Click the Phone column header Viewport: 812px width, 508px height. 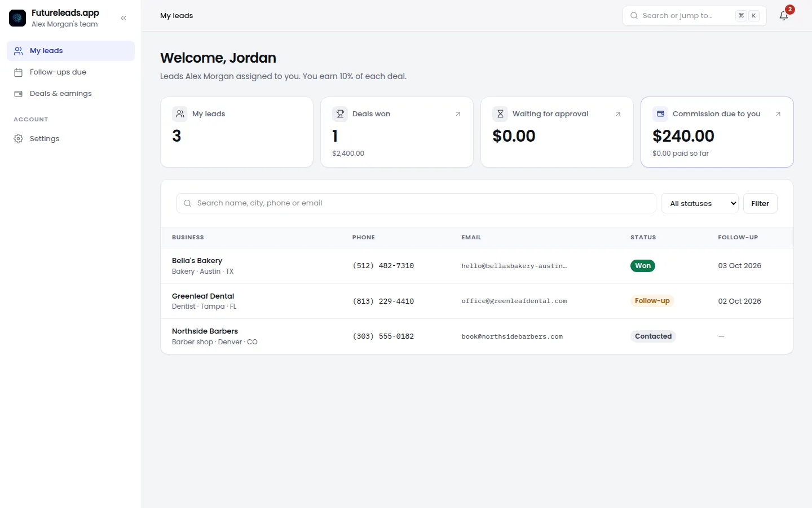364,238
